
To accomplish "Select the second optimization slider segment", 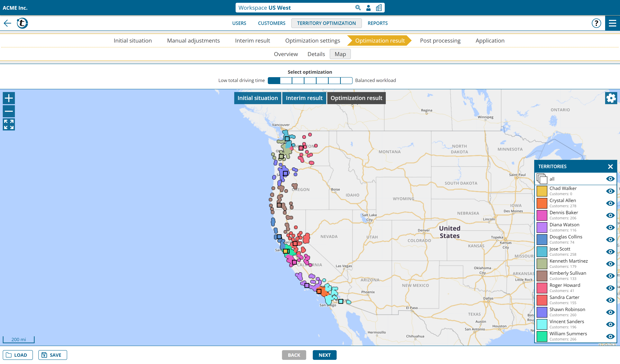I will [286, 80].
